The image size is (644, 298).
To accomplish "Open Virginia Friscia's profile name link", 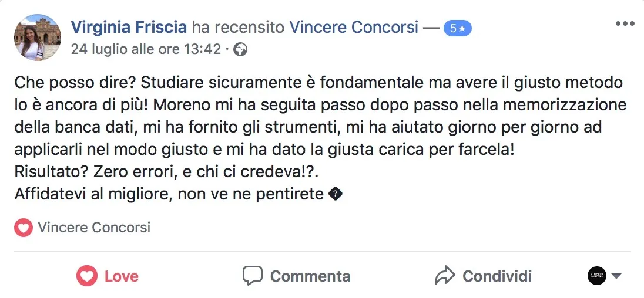I will tap(129, 27).
